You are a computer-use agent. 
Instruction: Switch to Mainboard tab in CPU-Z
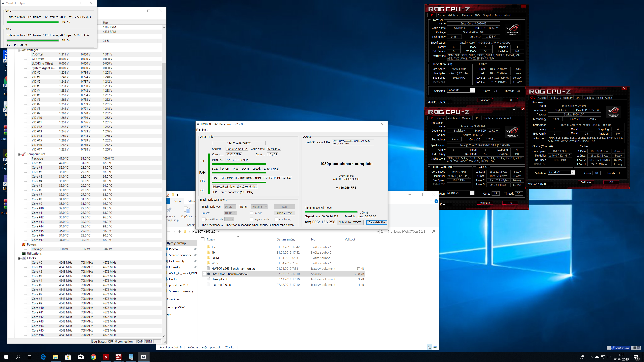(454, 15)
